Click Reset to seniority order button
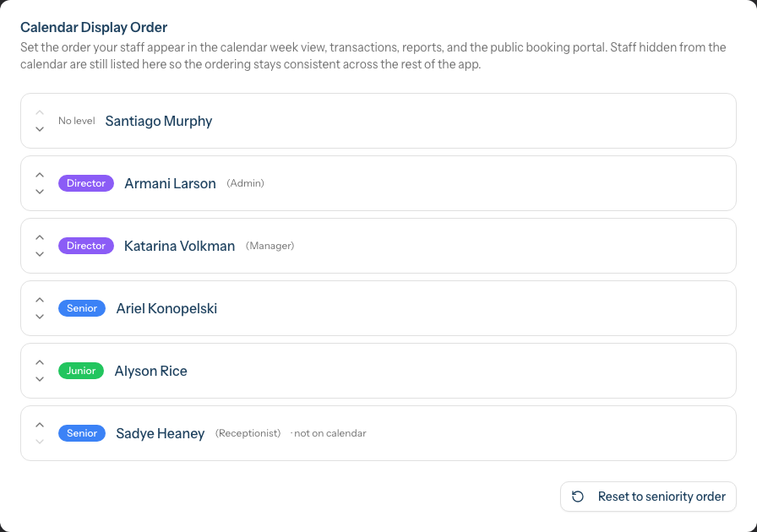The height and width of the screenshot is (532, 757). click(648, 497)
